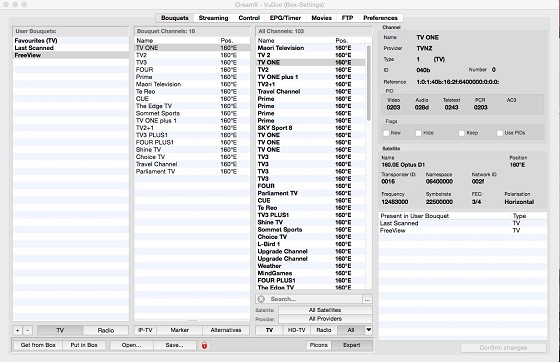Select Last Scanned bouquet
Viewport: 560px width, 362px height.
pos(71,48)
